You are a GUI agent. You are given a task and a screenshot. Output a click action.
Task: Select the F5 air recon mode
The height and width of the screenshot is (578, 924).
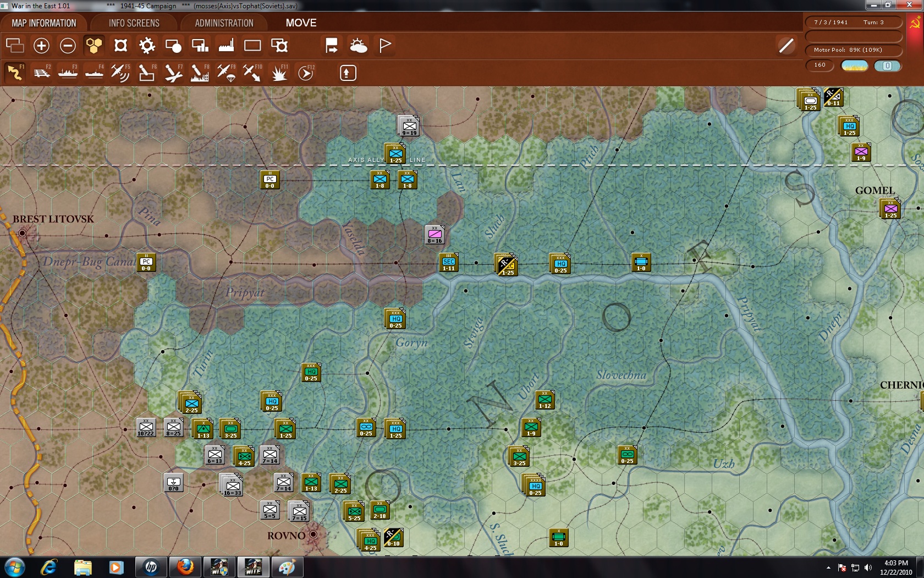tap(120, 73)
